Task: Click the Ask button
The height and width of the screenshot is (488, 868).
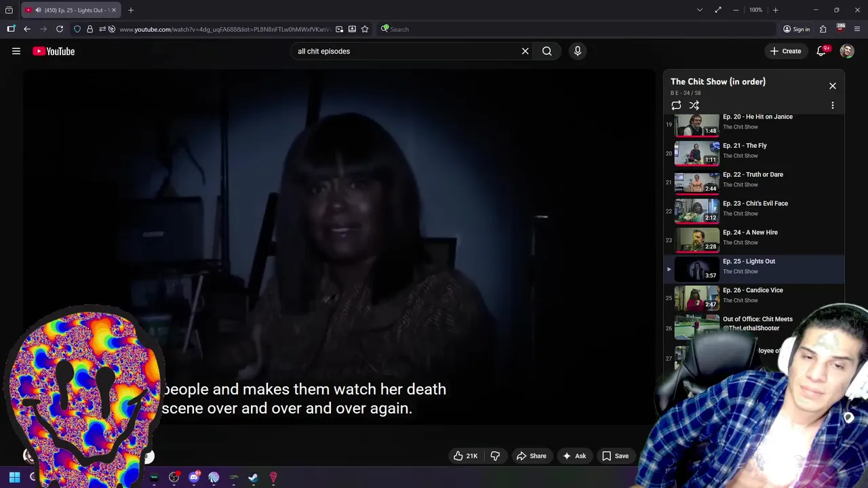Action: 574,456
